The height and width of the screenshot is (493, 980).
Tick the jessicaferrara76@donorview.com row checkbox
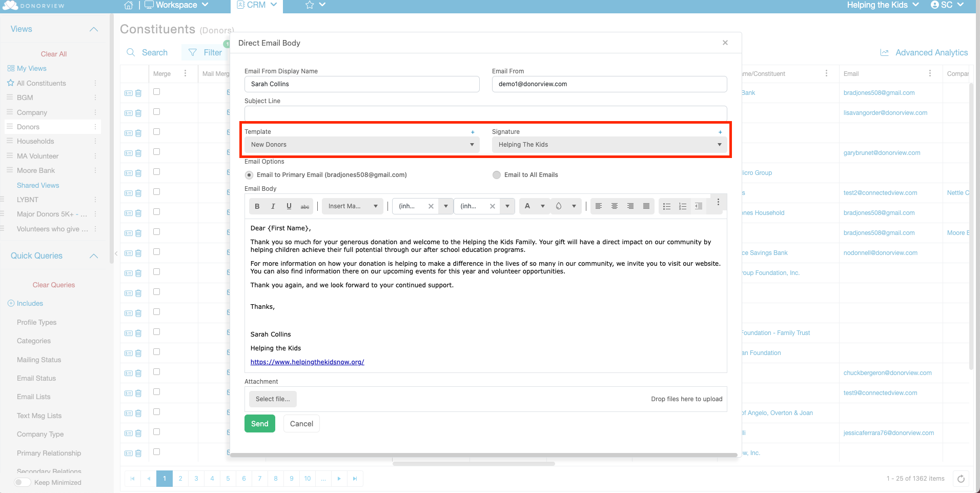(157, 432)
